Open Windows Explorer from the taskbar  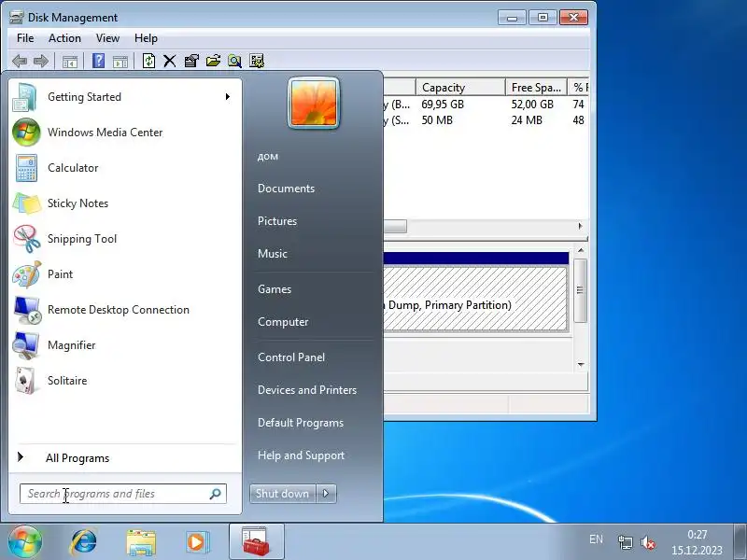pyautogui.click(x=141, y=542)
